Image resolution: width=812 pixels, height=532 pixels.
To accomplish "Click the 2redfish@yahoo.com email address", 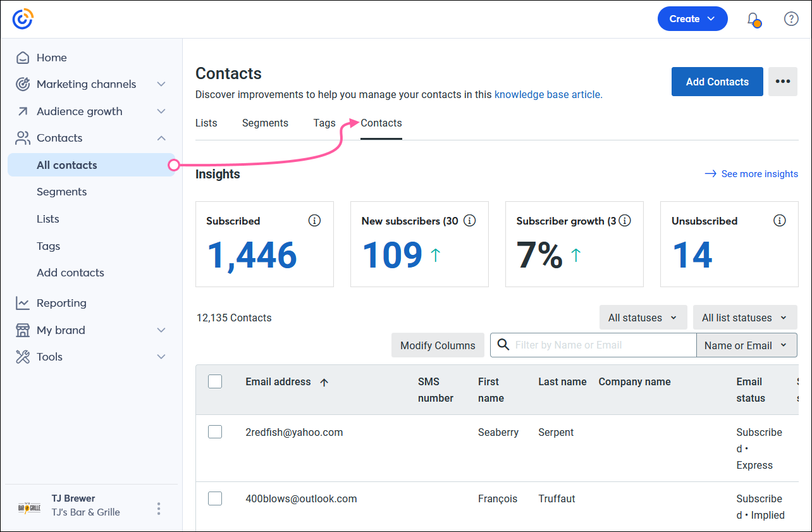I will click(294, 433).
